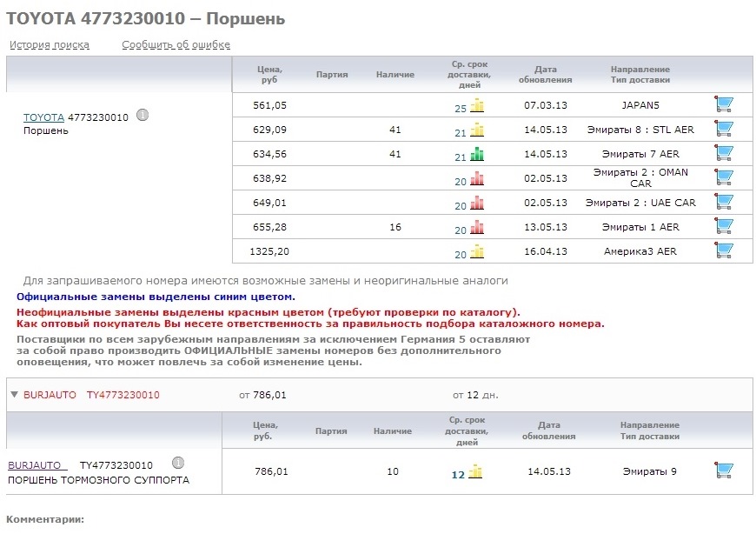Click red TY4773230010 number in section header

tap(123, 395)
